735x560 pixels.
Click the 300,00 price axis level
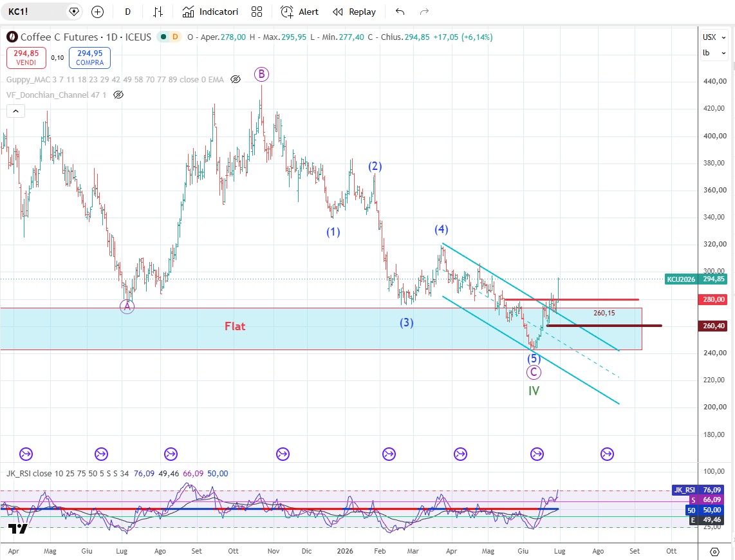714,271
